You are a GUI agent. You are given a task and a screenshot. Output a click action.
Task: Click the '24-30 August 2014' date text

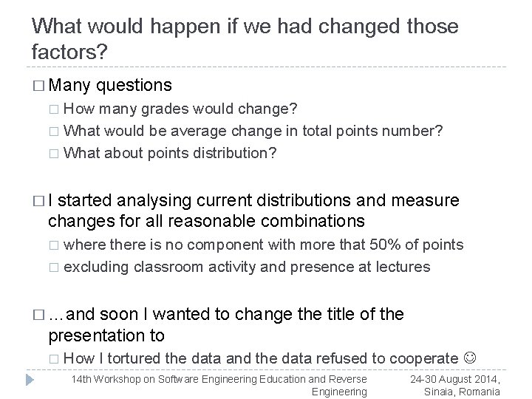454,379
